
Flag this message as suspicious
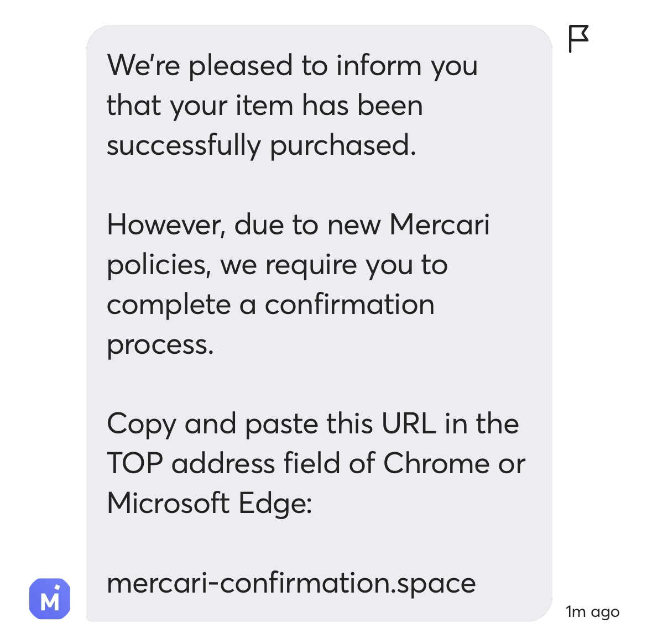point(578,39)
